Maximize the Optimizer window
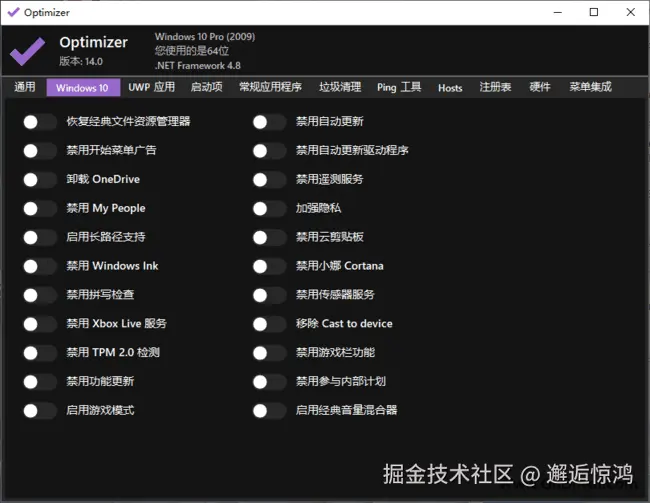 (x=594, y=12)
